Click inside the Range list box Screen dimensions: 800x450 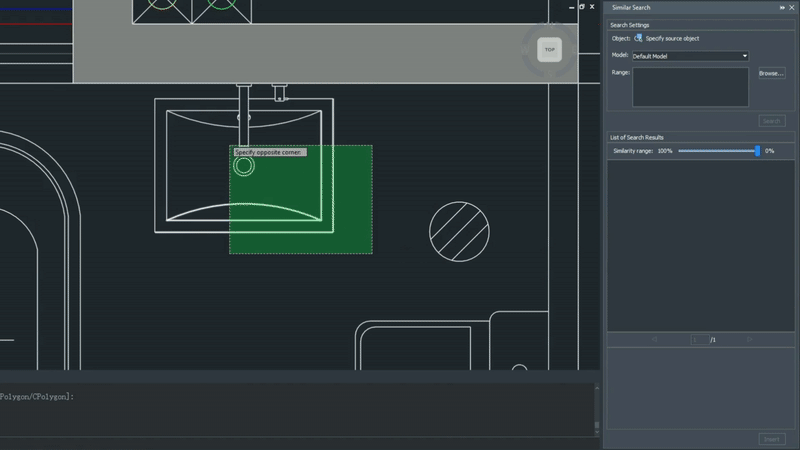tap(690, 87)
